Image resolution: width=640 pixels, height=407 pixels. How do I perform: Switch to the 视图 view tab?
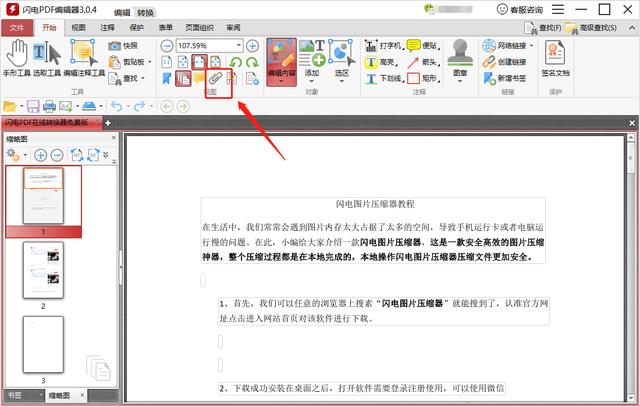78,28
